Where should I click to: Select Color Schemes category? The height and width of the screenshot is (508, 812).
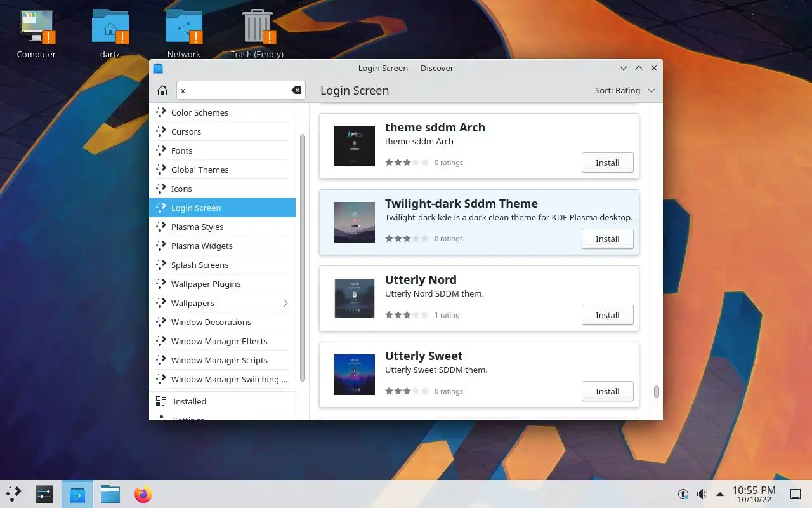pyautogui.click(x=222, y=112)
